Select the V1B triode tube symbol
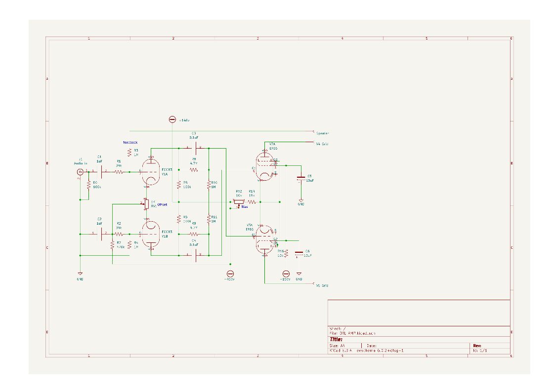Screen dimensions: 555x392 tap(151, 235)
